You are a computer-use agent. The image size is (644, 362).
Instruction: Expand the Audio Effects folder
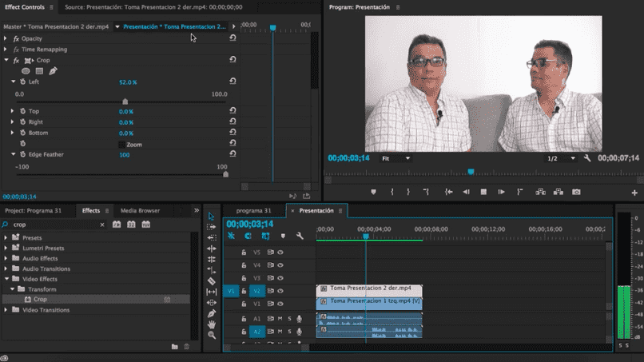point(6,258)
